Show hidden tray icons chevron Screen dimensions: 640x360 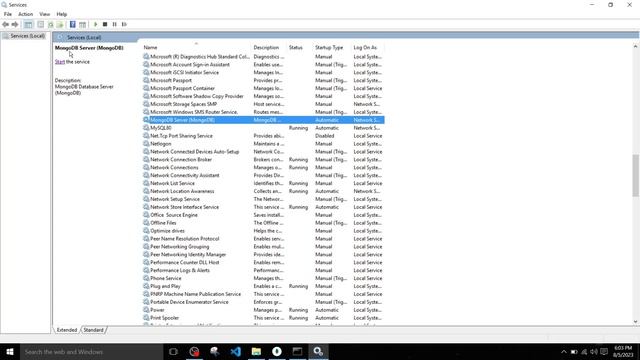tap(564, 351)
